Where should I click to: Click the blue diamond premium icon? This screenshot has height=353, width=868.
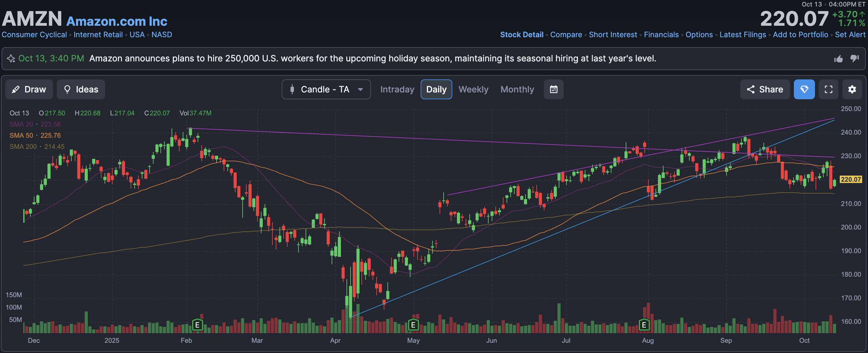tap(804, 89)
